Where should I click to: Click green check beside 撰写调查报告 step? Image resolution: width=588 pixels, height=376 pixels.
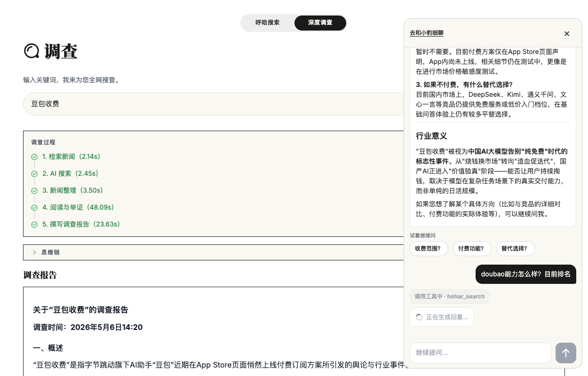point(34,225)
